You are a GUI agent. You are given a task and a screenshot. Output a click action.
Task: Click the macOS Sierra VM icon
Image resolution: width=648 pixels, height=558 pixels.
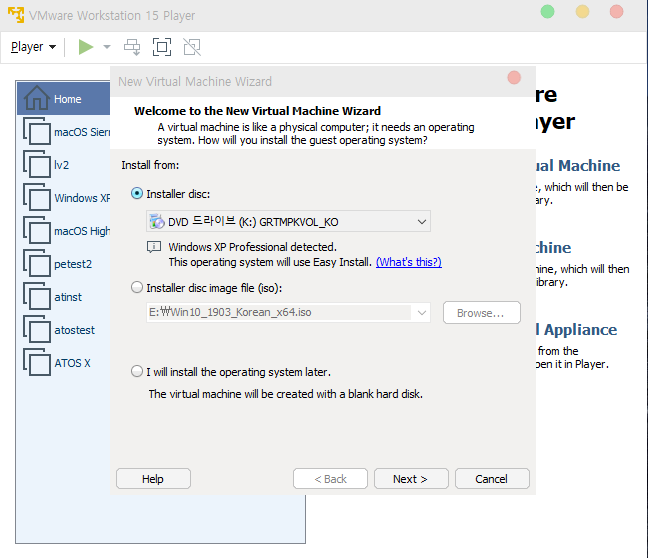37,131
